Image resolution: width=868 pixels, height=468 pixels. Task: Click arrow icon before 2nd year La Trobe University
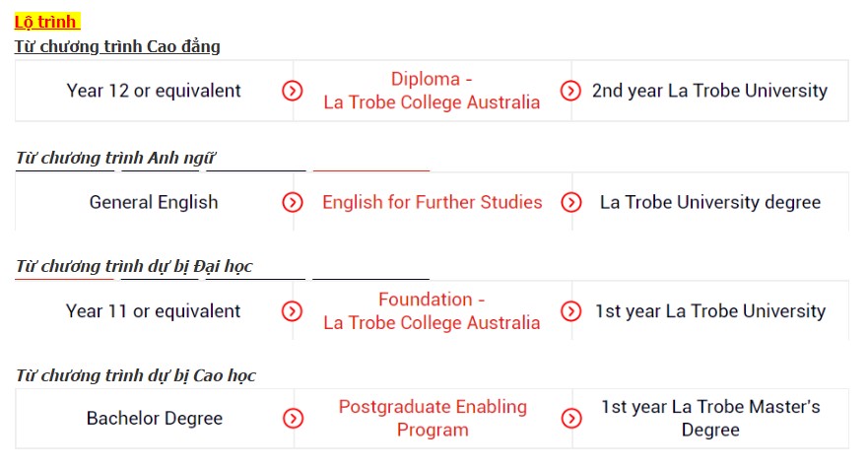pos(570,91)
